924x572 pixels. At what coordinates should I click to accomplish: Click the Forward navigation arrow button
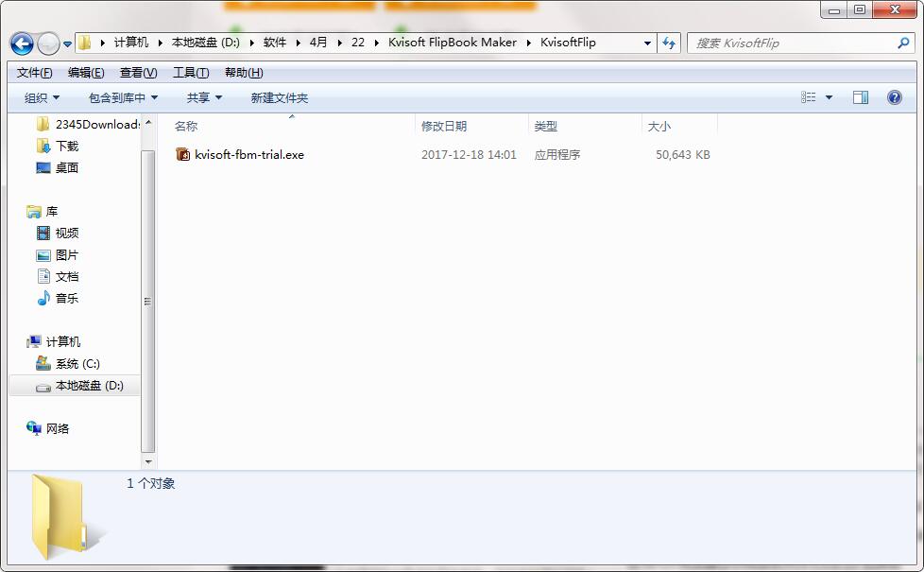pos(48,43)
